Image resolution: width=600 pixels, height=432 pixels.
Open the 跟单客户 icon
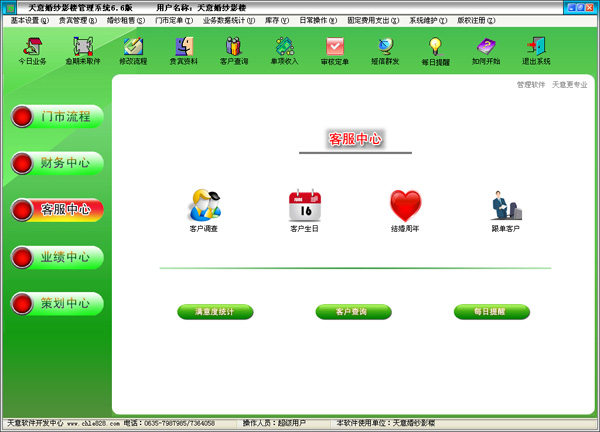pyautogui.click(x=505, y=207)
